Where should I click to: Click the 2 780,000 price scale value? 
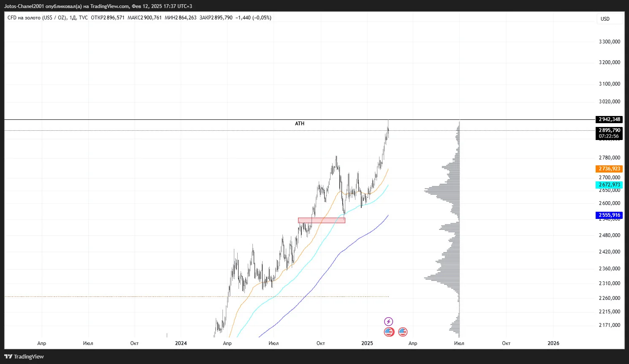tap(610, 158)
